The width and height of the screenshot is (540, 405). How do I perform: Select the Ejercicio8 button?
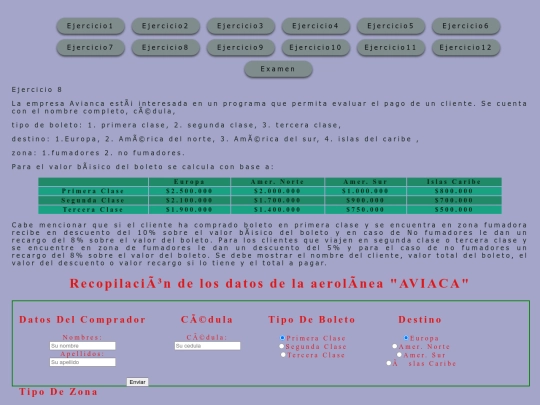click(165, 48)
